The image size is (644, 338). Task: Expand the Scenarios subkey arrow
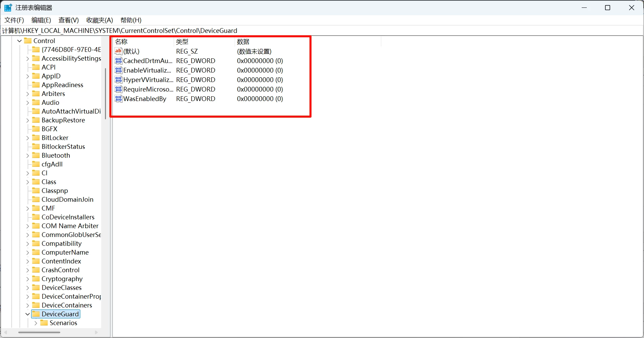pos(36,323)
